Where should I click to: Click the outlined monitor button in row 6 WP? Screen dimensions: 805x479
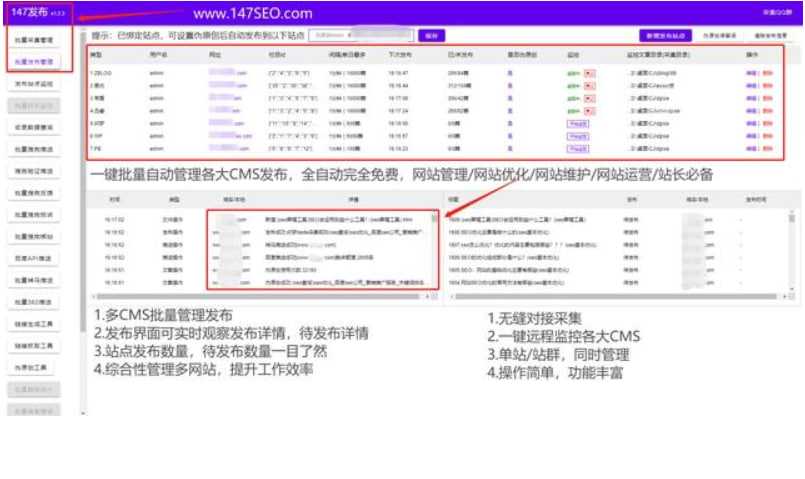[578, 136]
